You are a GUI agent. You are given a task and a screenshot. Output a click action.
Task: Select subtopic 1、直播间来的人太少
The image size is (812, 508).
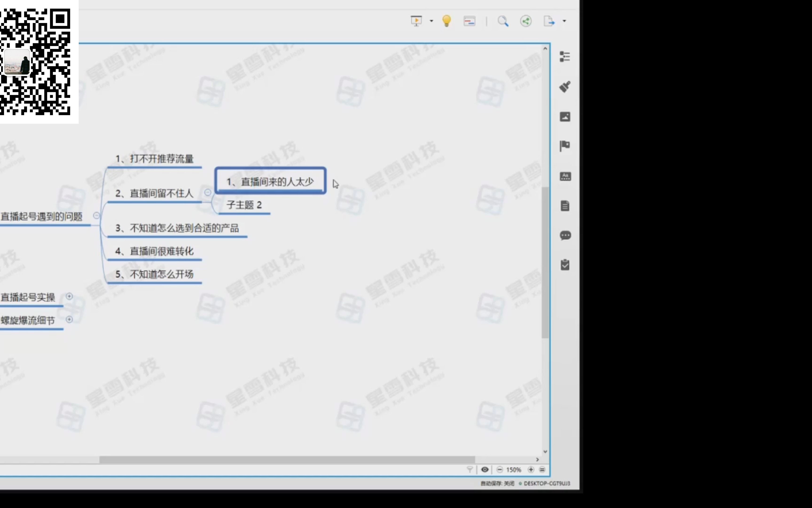(x=270, y=181)
